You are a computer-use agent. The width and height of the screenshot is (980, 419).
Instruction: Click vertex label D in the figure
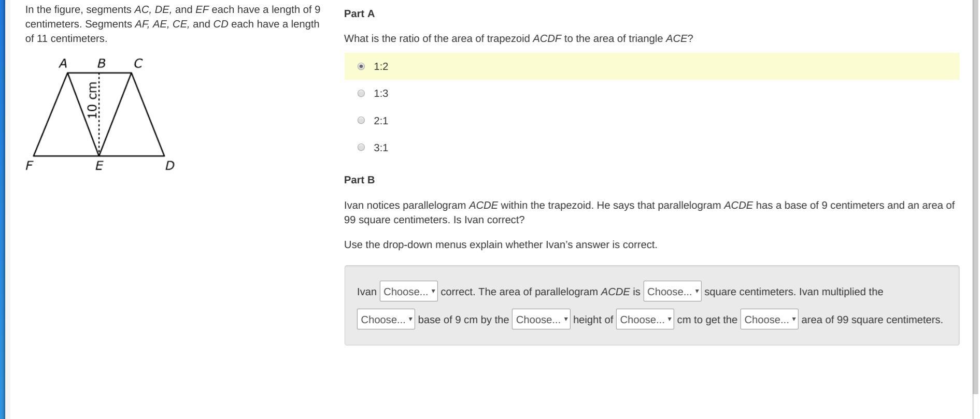169,166
